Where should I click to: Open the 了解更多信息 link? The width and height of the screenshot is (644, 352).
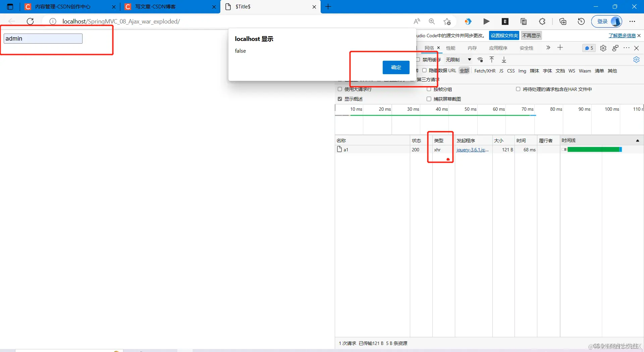coord(622,36)
